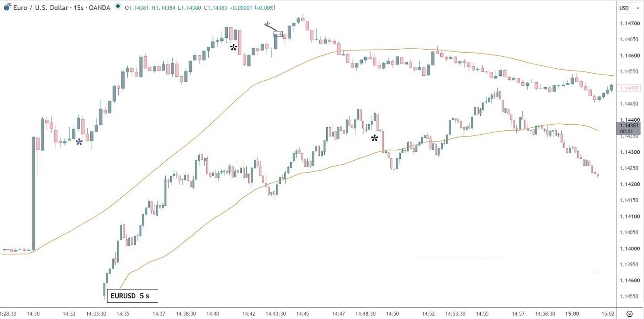Click the 14:48:30 time axis label
The image size is (644, 319).
[x=365, y=314]
